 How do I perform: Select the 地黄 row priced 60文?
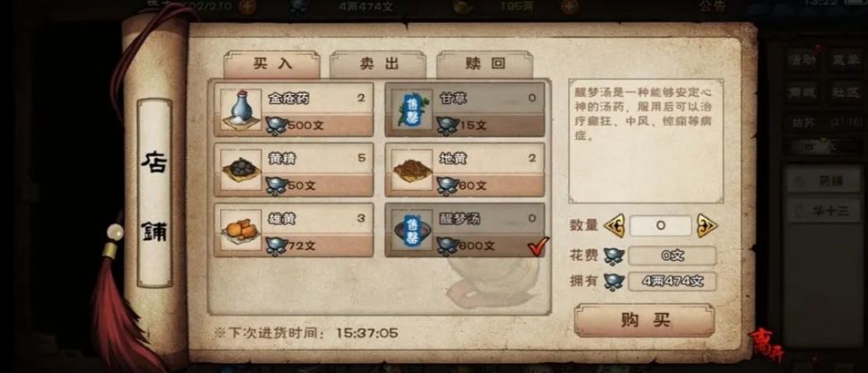click(x=464, y=169)
